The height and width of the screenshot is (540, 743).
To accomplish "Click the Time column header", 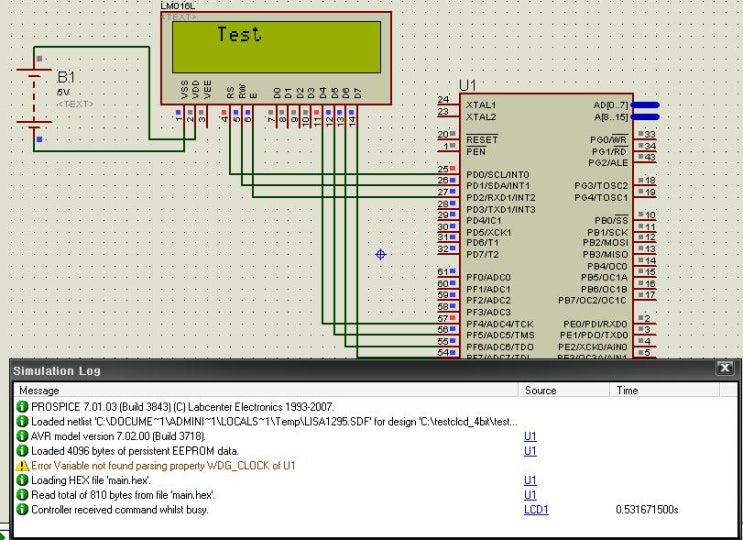I will point(664,390).
